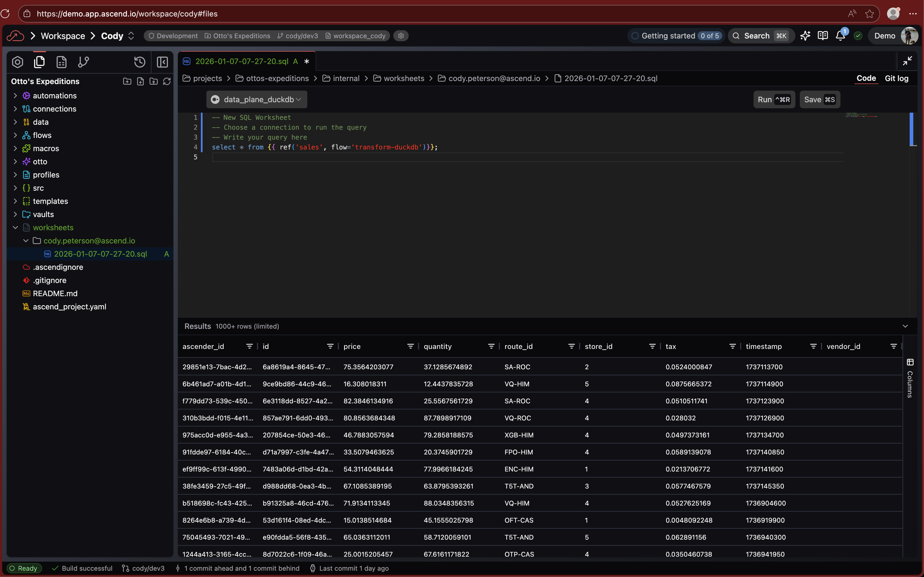Toggle the left sidebar panel collapse icon
Viewport: 924px width, 577px height.
[x=162, y=62]
